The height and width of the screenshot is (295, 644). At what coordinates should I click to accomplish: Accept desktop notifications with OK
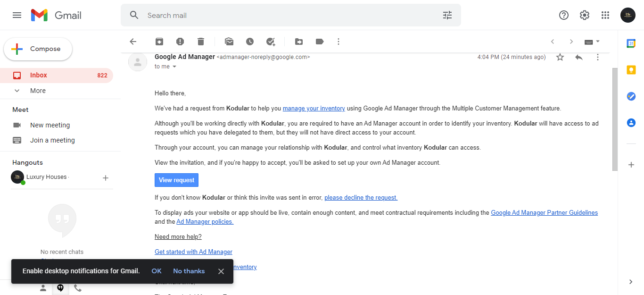pos(157,271)
